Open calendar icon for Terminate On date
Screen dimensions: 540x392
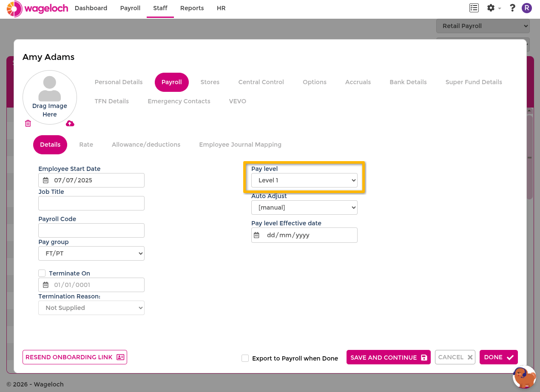46,285
